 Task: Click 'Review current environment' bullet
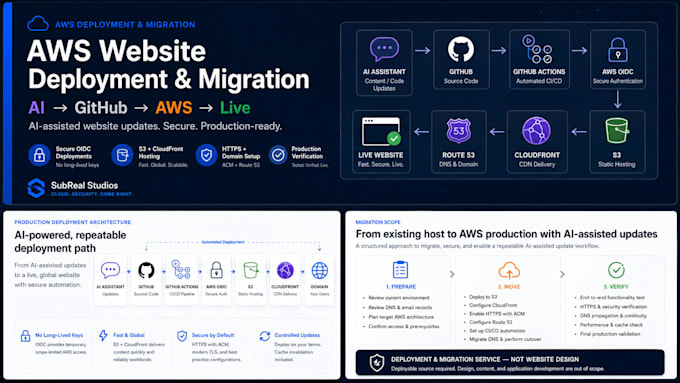tap(399, 298)
